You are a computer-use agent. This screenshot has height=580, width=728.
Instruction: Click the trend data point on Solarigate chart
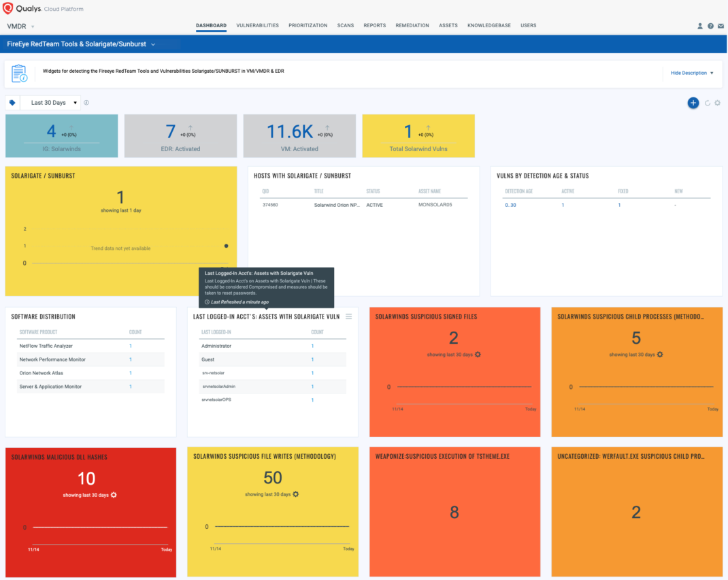coord(226,246)
